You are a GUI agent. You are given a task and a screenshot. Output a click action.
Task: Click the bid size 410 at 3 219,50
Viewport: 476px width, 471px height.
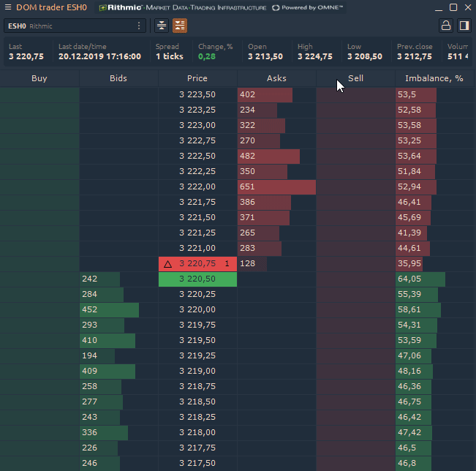118,340
